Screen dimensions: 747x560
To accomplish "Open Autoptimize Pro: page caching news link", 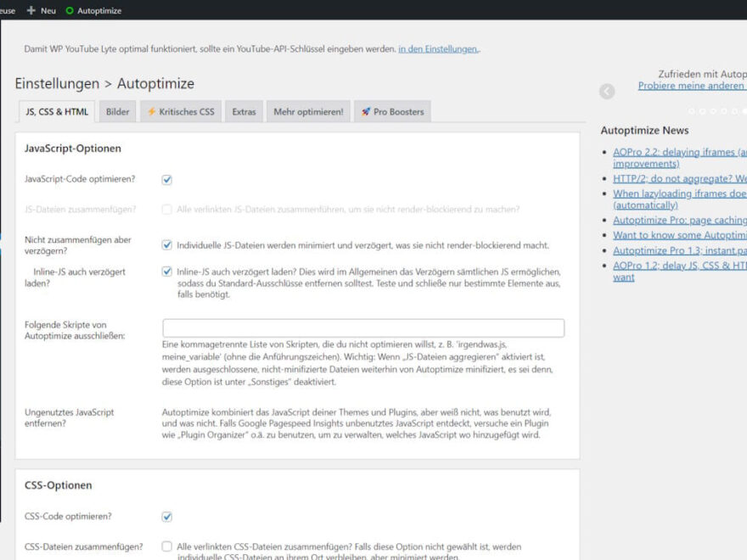I will tap(680, 220).
